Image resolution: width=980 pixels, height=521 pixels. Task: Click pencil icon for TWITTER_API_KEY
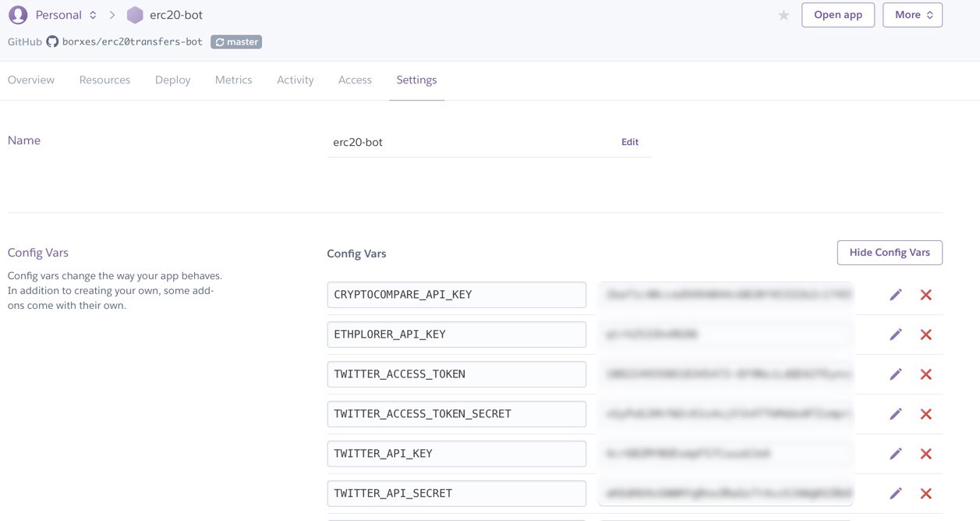[x=895, y=454]
